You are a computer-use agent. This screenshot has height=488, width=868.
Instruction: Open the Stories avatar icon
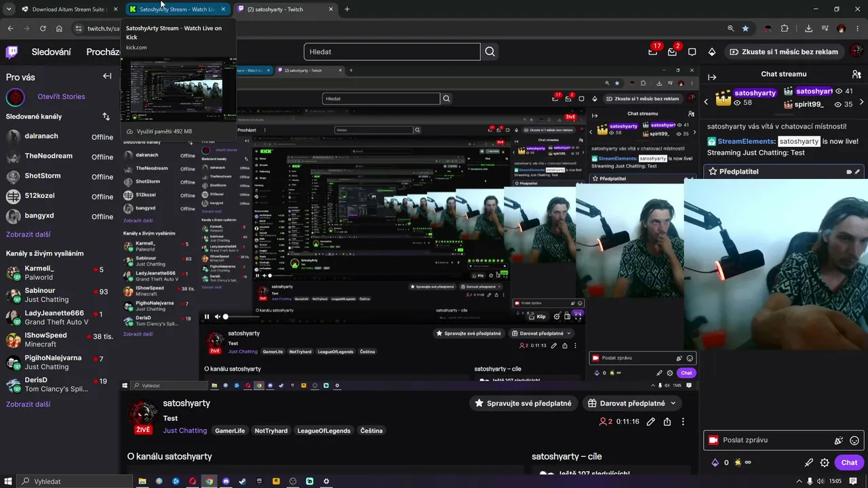click(x=16, y=97)
